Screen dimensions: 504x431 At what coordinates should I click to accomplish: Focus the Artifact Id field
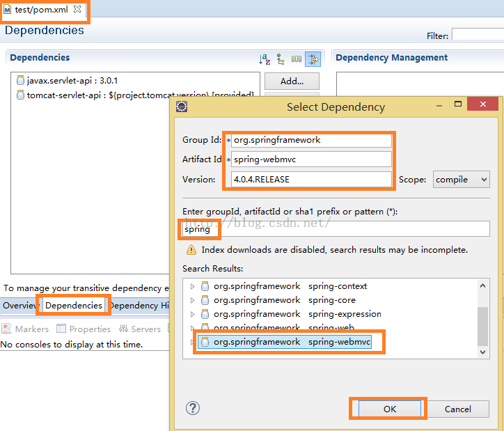(311, 159)
